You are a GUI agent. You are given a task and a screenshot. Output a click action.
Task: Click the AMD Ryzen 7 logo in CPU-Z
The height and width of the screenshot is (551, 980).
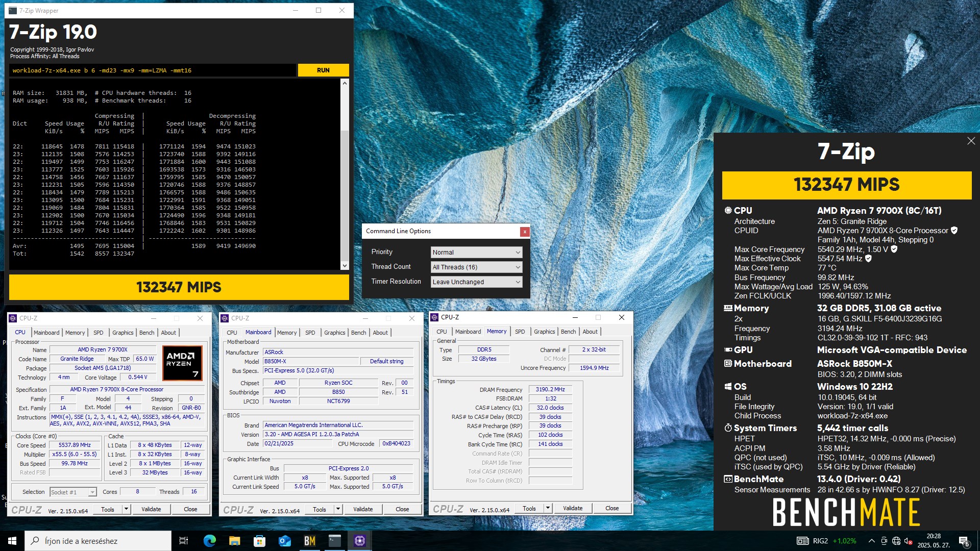(182, 363)
